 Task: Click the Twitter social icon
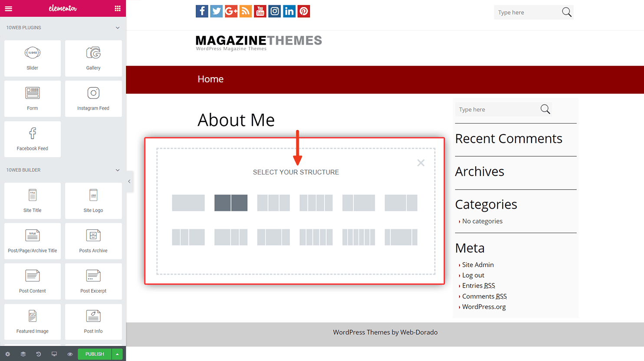tap(217, 11)
